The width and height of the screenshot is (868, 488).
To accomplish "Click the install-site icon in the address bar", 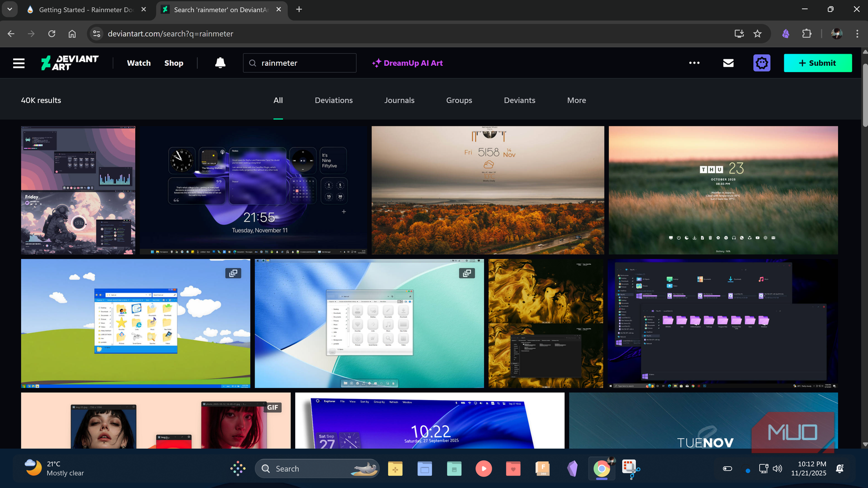I will click(739, 33).
